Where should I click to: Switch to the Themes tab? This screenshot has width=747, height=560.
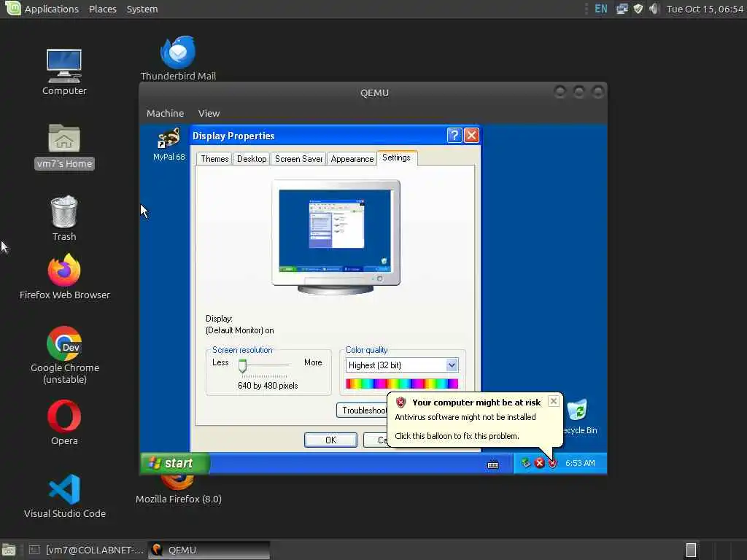(214, 158)
